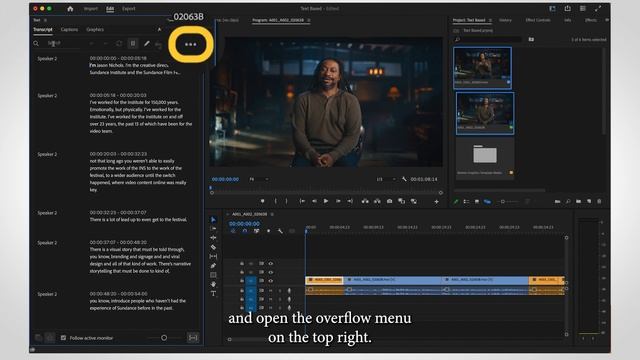Step back one frame
Screen dimensions: 640x360
(314, 201)
